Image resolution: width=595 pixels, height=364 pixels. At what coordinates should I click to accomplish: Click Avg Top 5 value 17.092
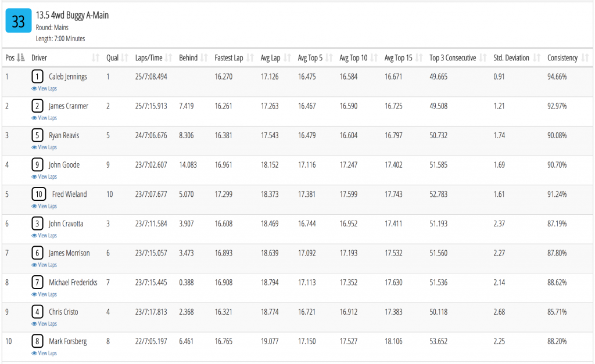tap(307, 253)
